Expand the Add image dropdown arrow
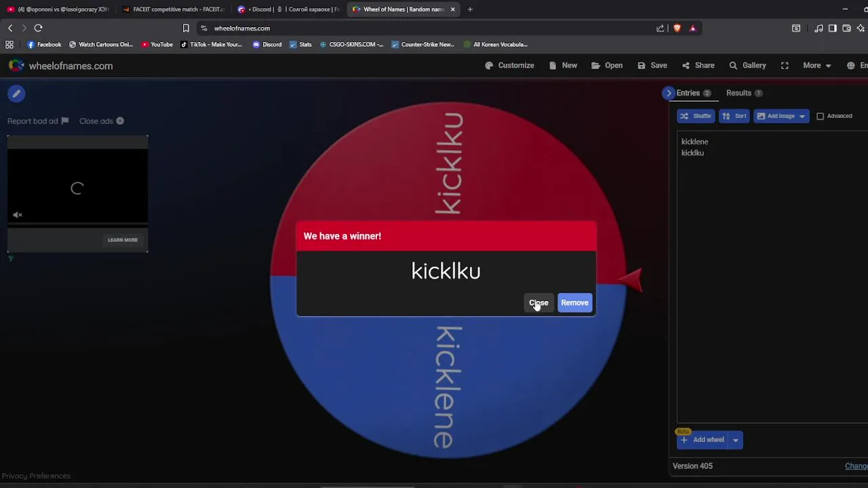The height and width of the screenshot is (488, 868). pyautogui.click(x=802, y=116)
